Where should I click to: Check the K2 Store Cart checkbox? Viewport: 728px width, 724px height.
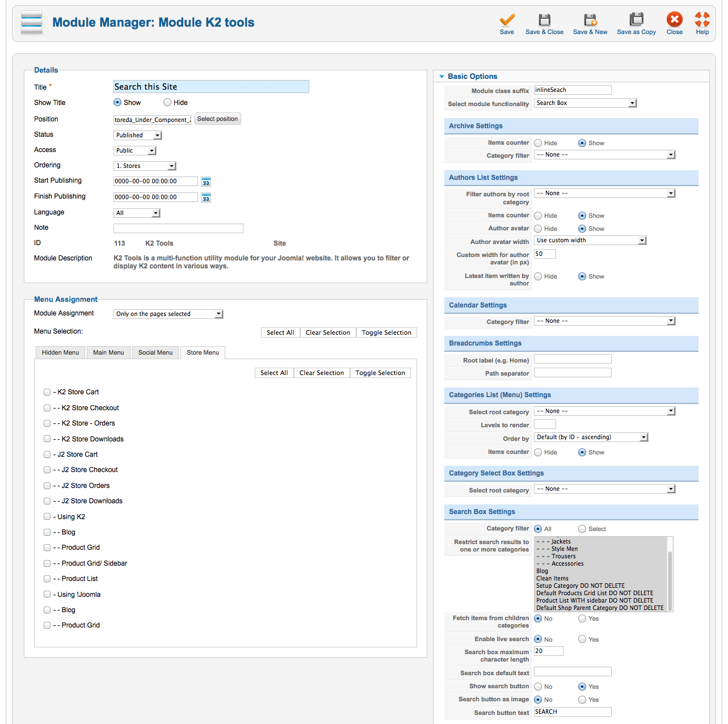pyautogui.click(x=47, y=392)
